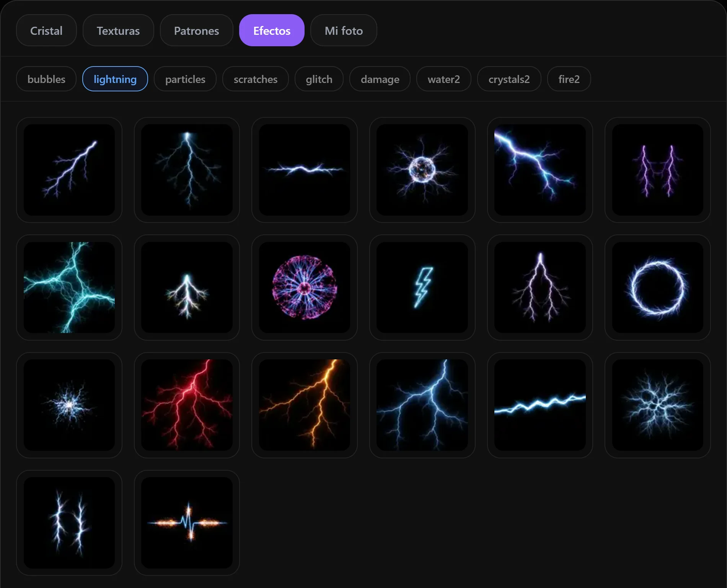The image size is (727, 588).
Task: Pick the small white root-shaped lightning thumbnail
Action: click(x=187, y=288)
